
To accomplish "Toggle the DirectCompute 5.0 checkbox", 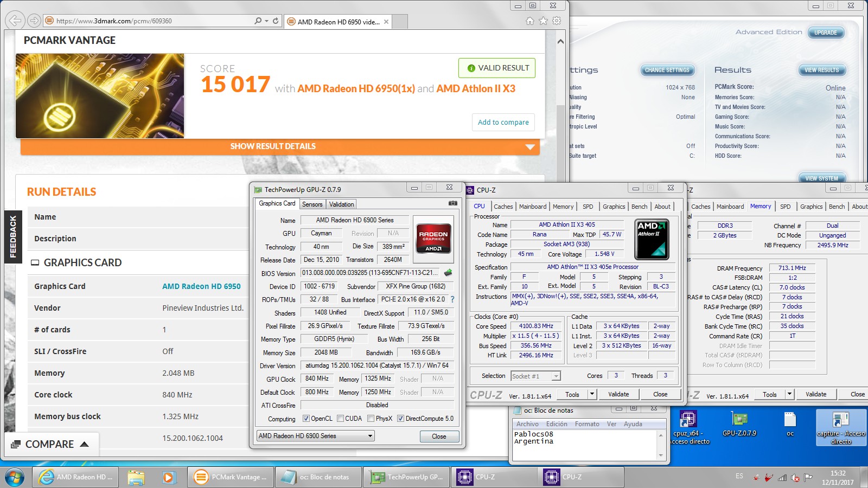I will (400, 419).
